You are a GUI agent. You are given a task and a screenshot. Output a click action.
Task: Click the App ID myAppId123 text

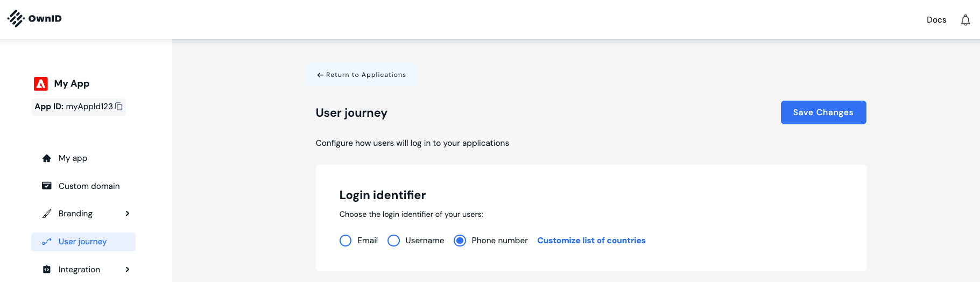74,107
